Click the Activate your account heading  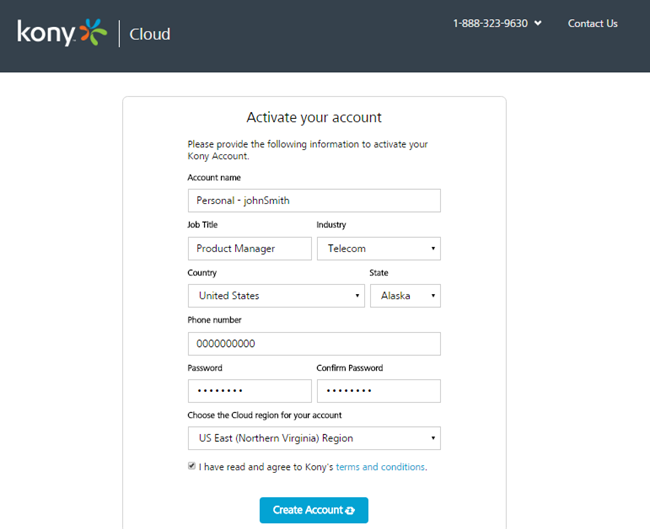pyautogui.click(x=314, y=118)
